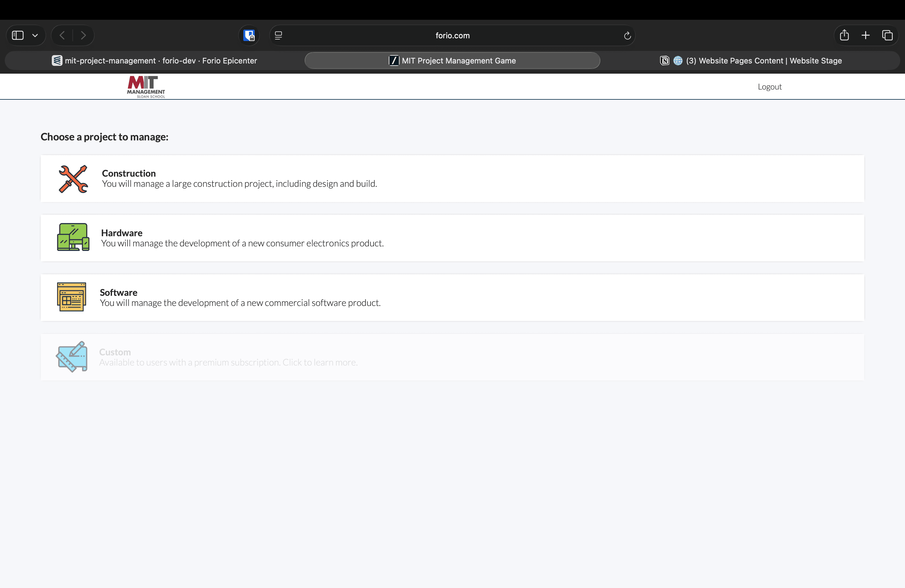The width and height of the screenshot is (905, 588).
Task: Select the Software project title
Action: point(118,292)
